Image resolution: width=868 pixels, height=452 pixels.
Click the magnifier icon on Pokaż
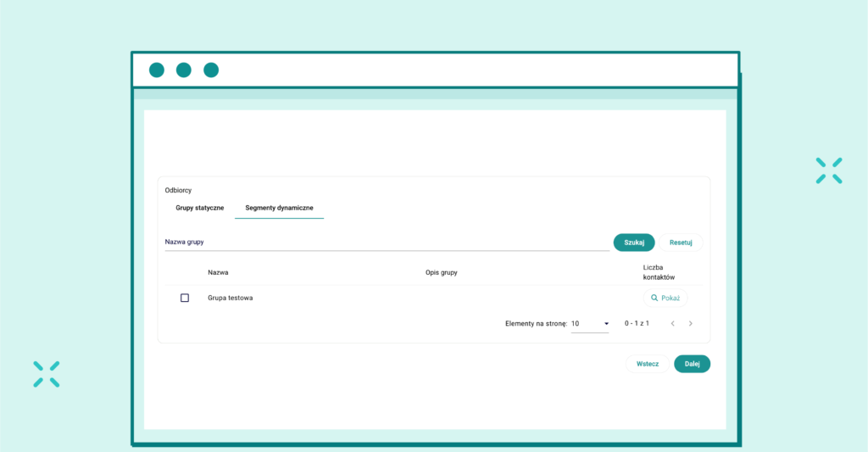point(654,299)
